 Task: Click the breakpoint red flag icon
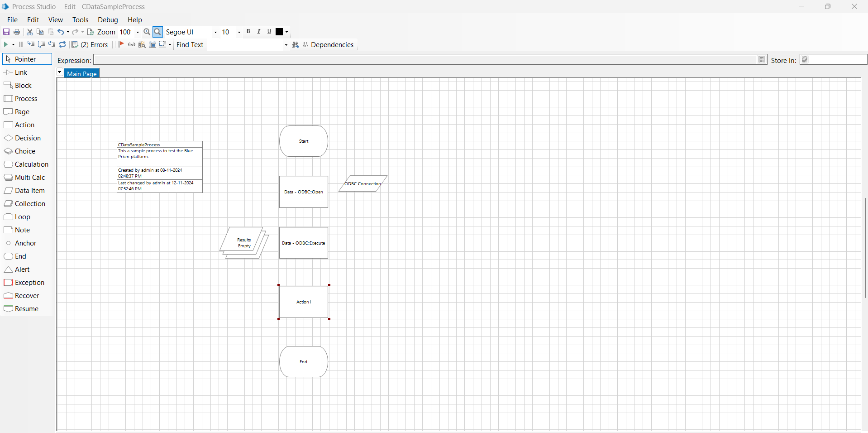(x=121, y=44)
